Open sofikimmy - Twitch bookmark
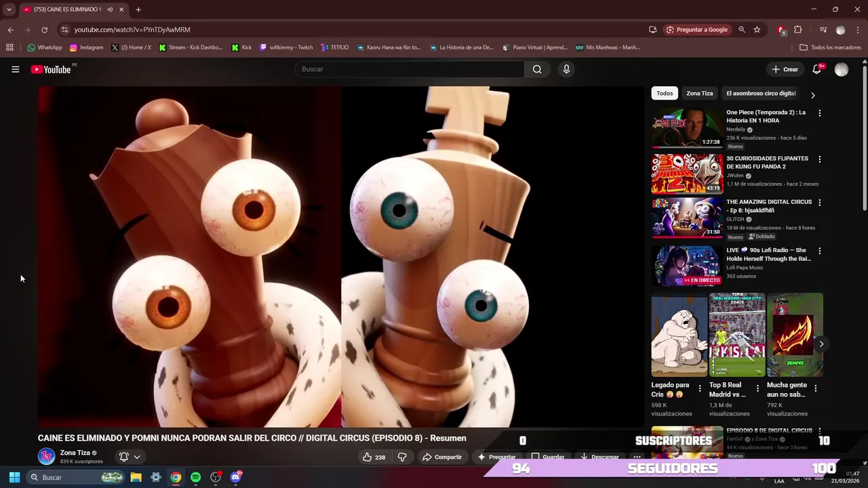868x488 pixels. coord(286,47)
